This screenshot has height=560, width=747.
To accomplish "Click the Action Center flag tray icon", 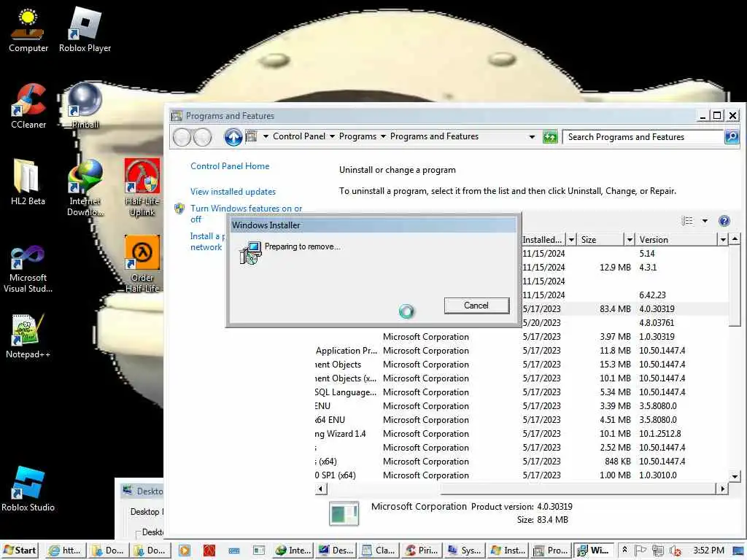I will point(640,551).
